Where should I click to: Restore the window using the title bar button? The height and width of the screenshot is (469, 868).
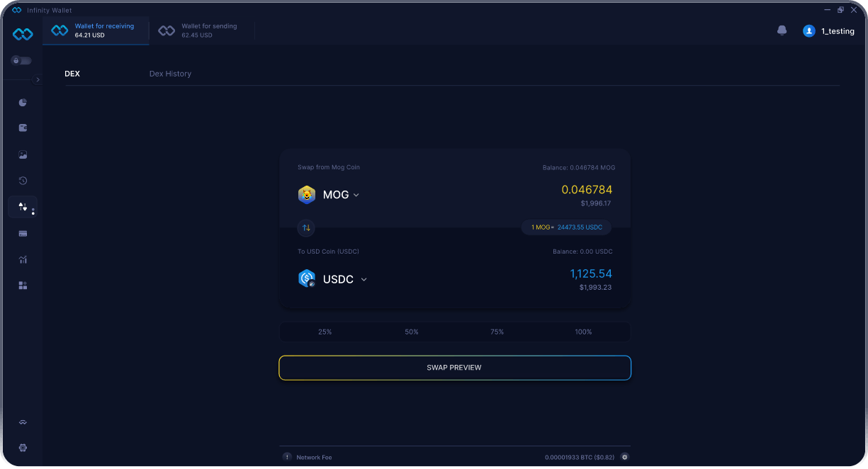pos(840,10)
